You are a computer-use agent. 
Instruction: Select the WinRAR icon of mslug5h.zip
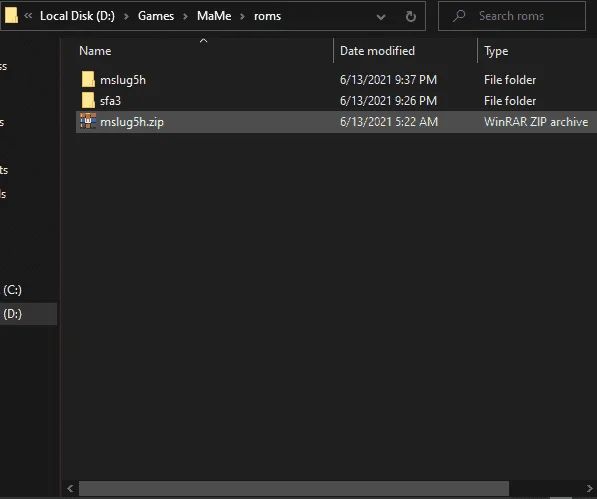click(88, 121)
